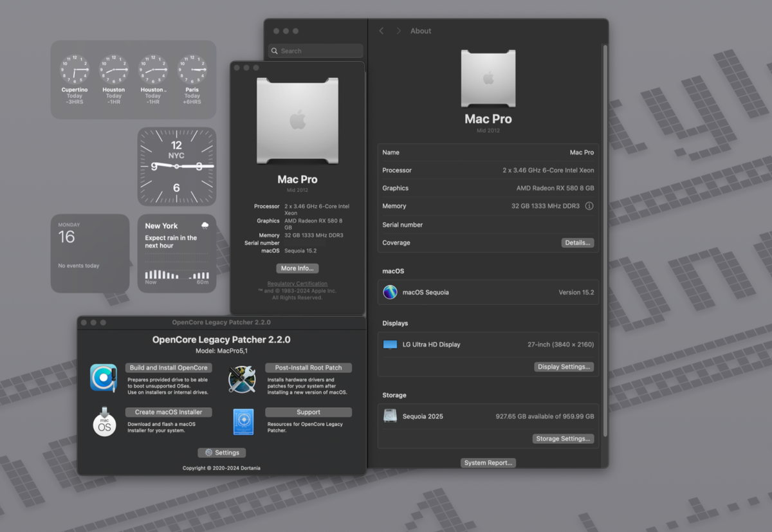Click the Search field in the sidebar
The height and width of the screenshot is (532, 772).
[x=315, y=50]
